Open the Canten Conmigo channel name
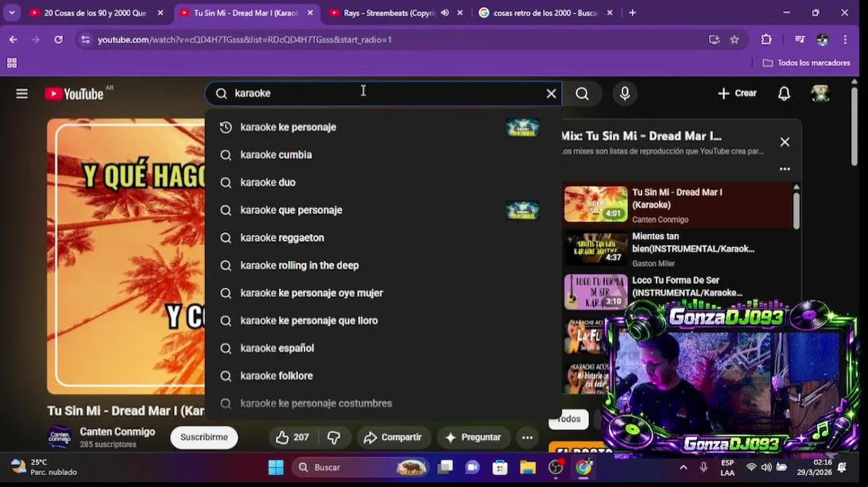The width and height of the screenshot is (868, 487). [x=118, y=432]
